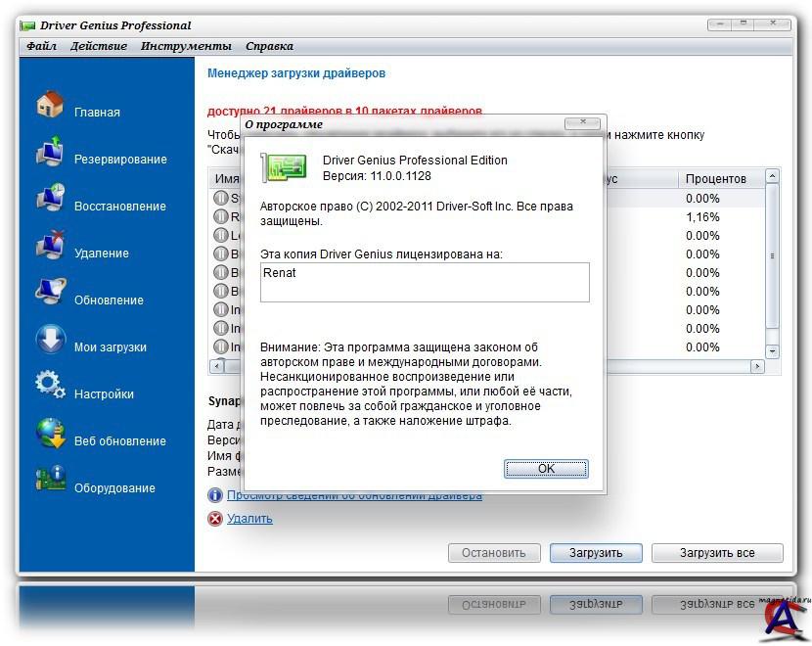Select the Оборудование hardware icon

pyautogui.click(x=50, y=481)
